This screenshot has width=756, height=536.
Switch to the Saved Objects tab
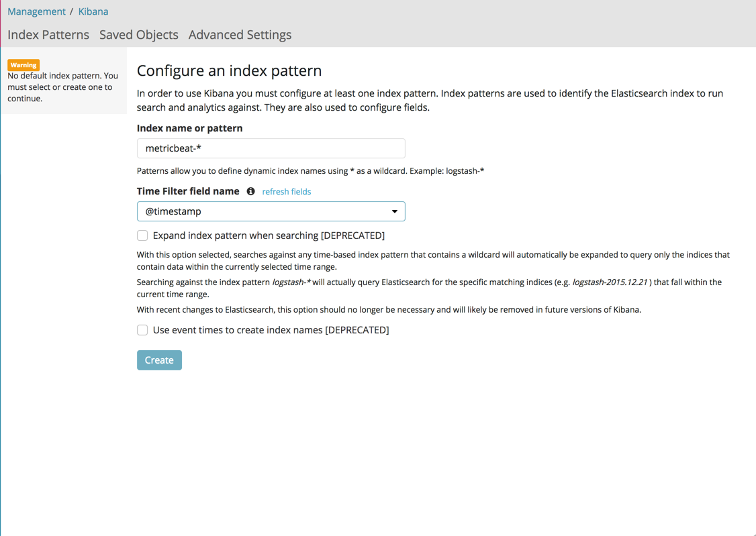[x=139, y=35]
